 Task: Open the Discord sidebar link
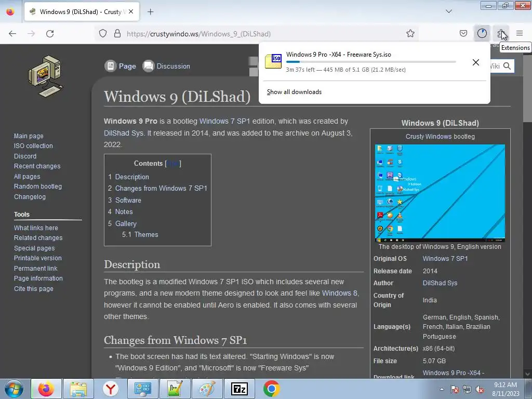(25, 156)
